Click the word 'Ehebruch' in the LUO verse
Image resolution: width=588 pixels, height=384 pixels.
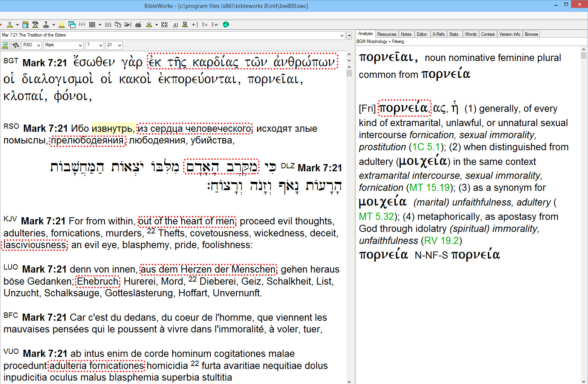click(98, 281)
